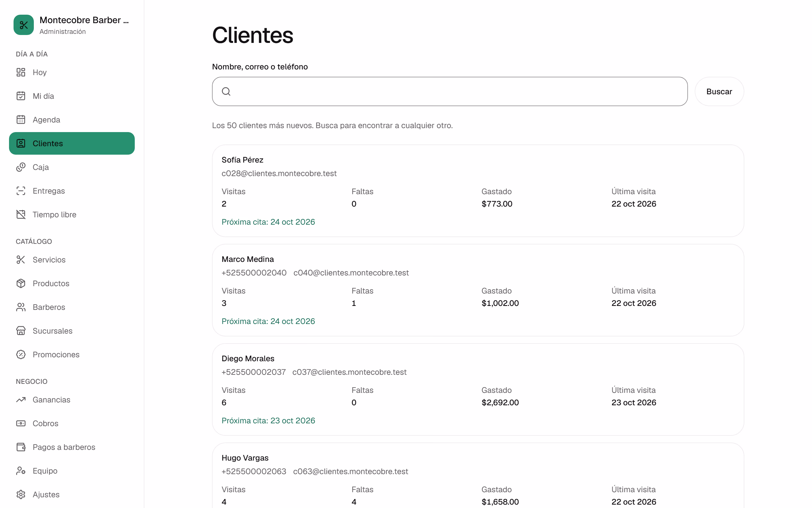The image size is (812, 508).
Task: Open the Mi día page
Action: pos(72,96)
